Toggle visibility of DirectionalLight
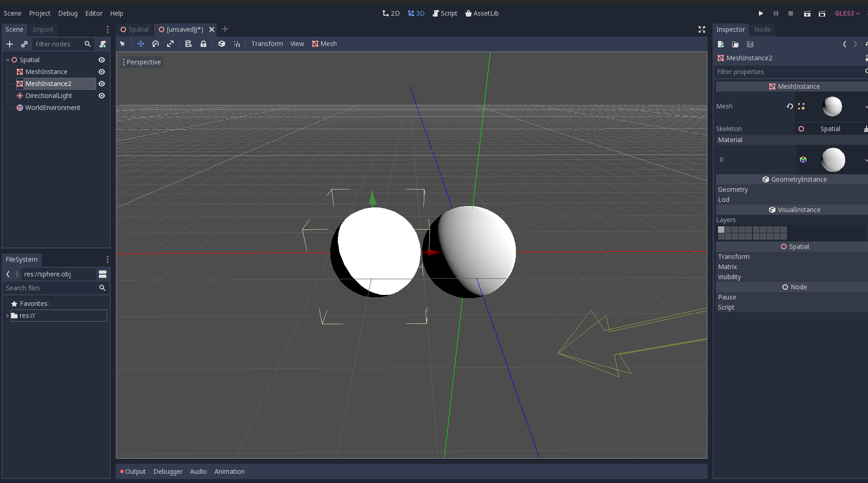Screen dimensions: 868x483 pos(102,96)
